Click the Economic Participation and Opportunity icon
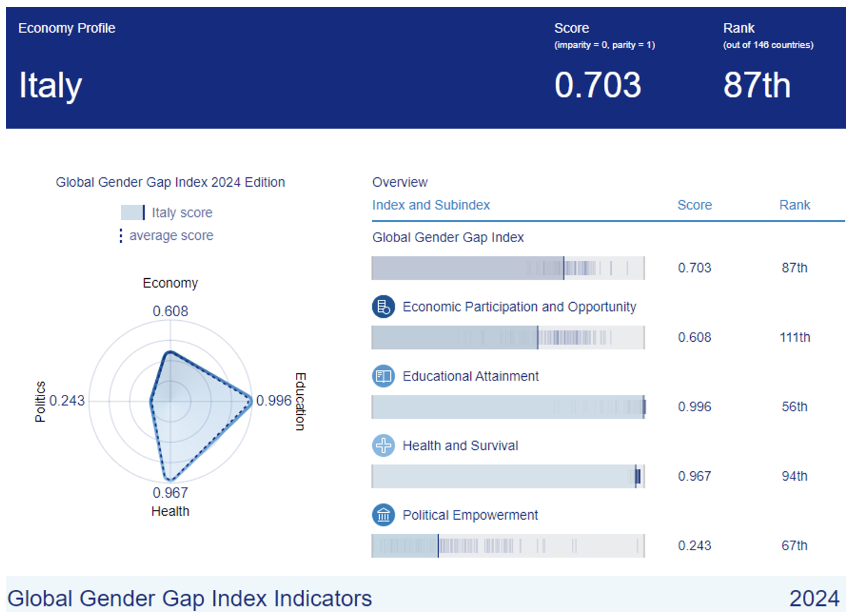853x616 pixels. tap(383, 307)
